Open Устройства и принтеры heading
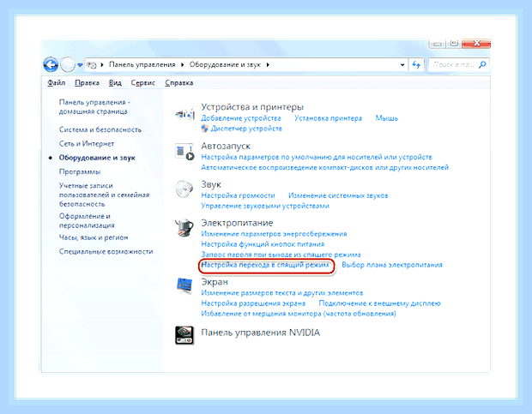Image resolution: width=532 pixels, height=414 pixels. click(x=252, y=107)
